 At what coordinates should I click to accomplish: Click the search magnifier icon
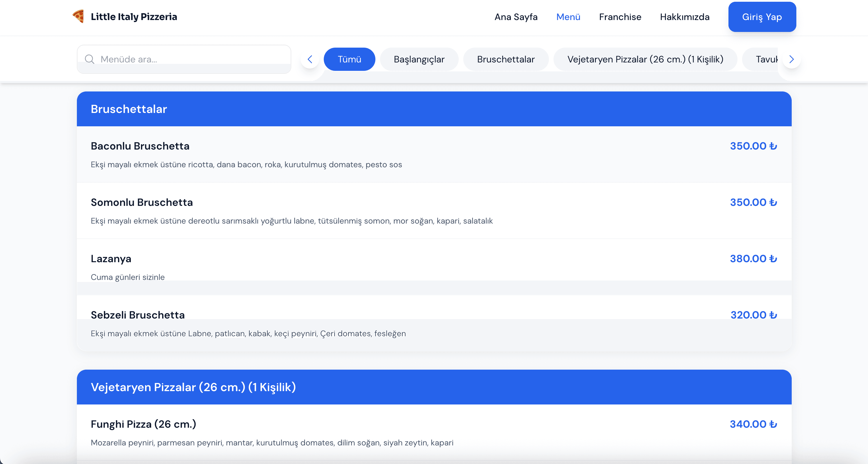pos(89,59)
